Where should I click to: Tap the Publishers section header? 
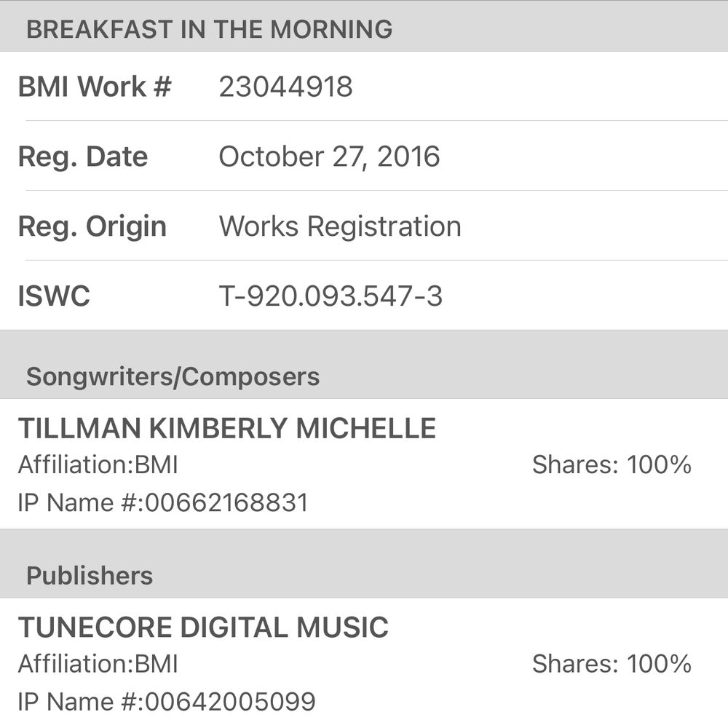tap(90, 576)
